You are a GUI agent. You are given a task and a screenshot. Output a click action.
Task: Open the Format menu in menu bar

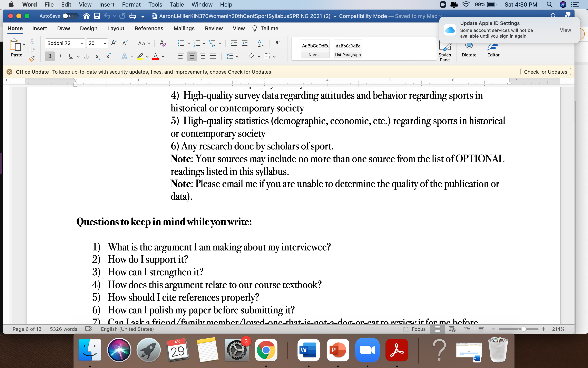pyautogui.click(x=131, y=4)
